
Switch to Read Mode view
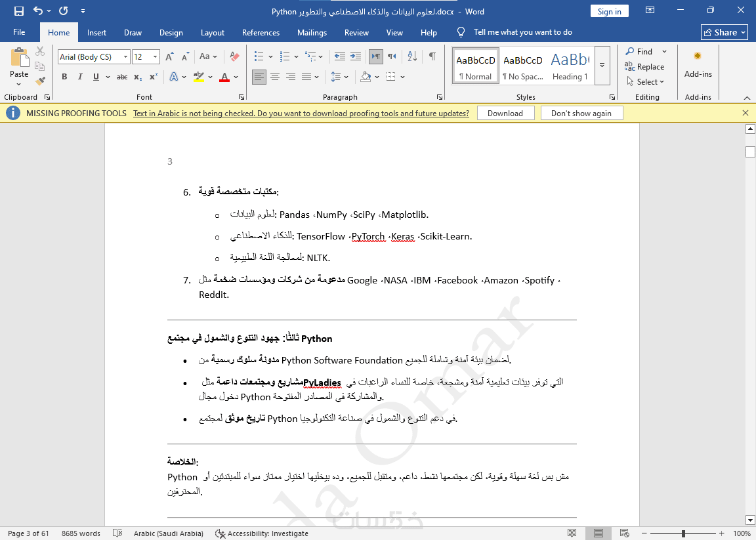pyautogui.click(x=572, y=533)
